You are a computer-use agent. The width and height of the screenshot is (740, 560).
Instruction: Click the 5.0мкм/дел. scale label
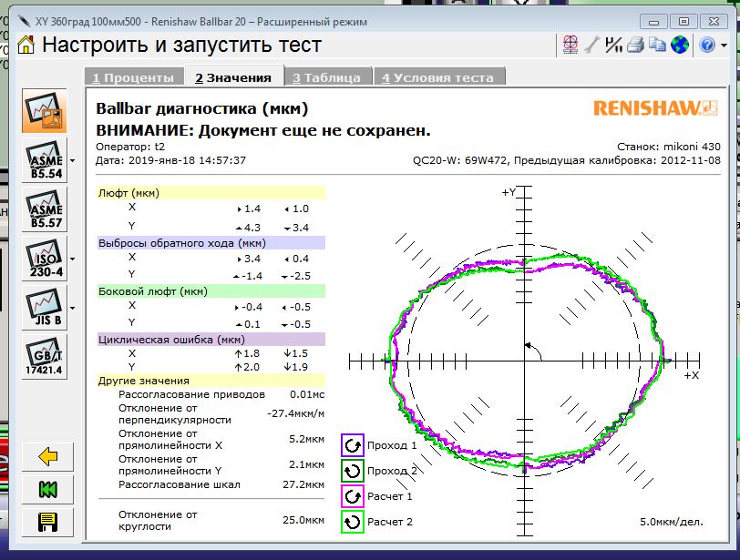point(671,522)
